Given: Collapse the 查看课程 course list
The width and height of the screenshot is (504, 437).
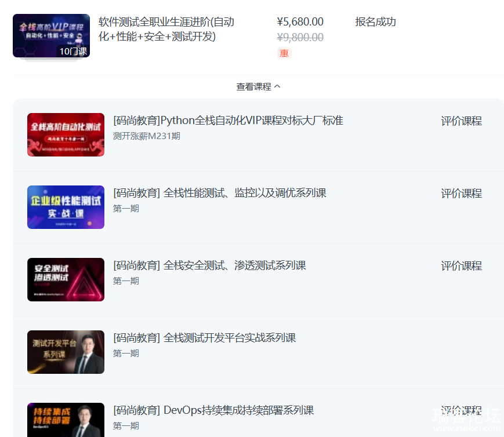Looking at the screenshot, I should [x=258, y=87].
